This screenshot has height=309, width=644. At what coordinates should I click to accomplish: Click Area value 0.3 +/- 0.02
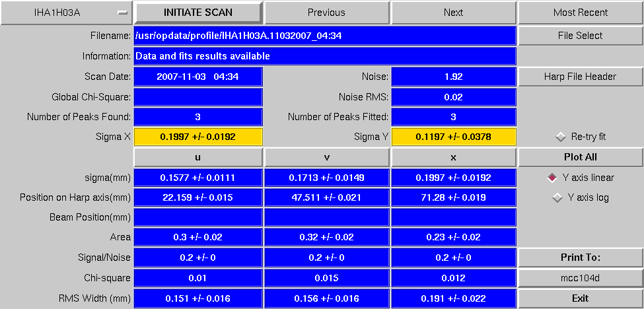click(198, 237)
